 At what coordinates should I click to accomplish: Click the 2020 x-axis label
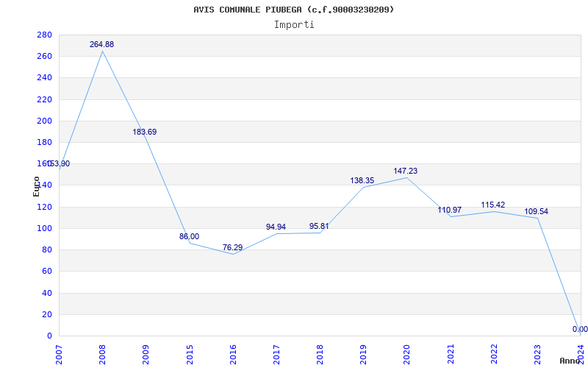(x=407, y=354)
